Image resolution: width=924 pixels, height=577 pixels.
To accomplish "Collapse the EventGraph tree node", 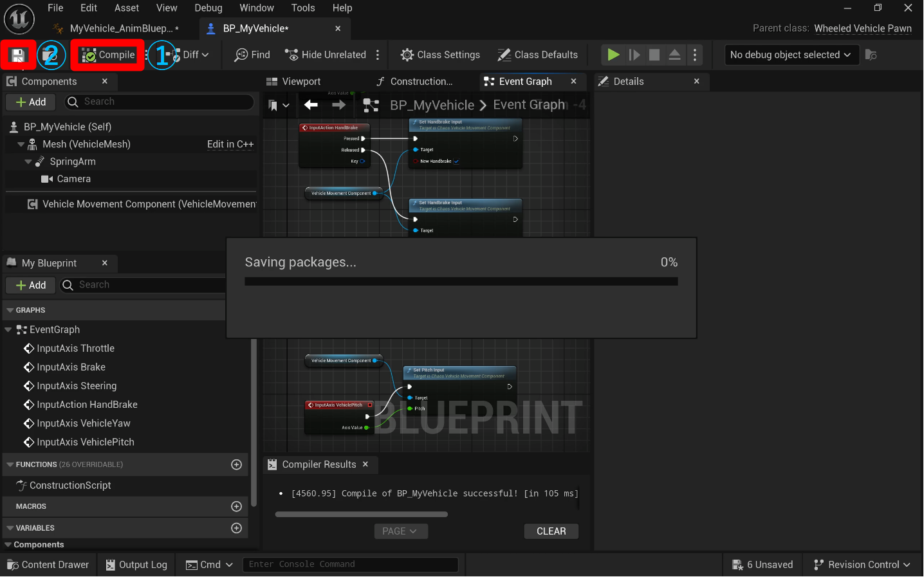I will click(x=8, y=329).
